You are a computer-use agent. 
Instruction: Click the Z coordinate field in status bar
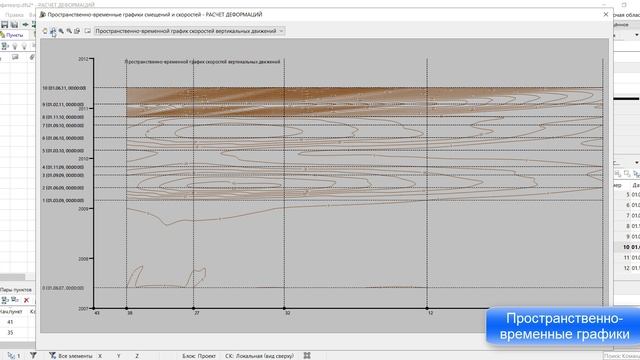137,356
